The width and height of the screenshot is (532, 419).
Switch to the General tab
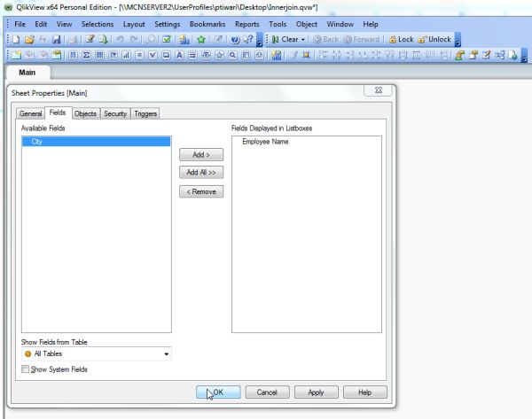click(30, 113)
